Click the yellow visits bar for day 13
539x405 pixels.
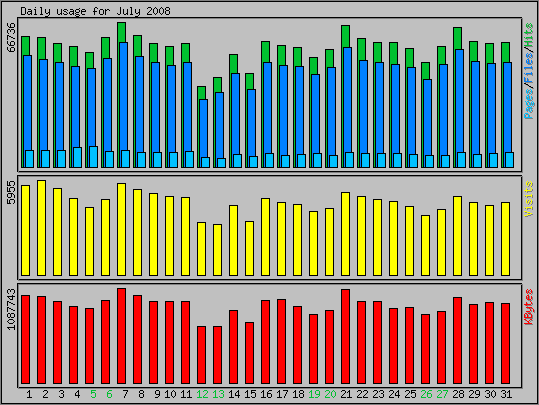[x=217, y=250]
